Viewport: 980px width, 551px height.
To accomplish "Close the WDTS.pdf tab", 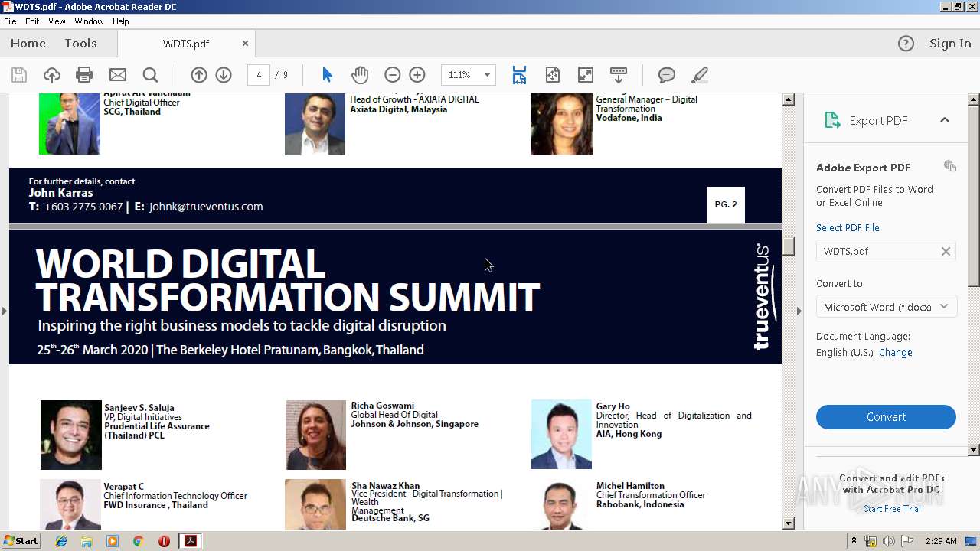I will [x=245, y=44].
